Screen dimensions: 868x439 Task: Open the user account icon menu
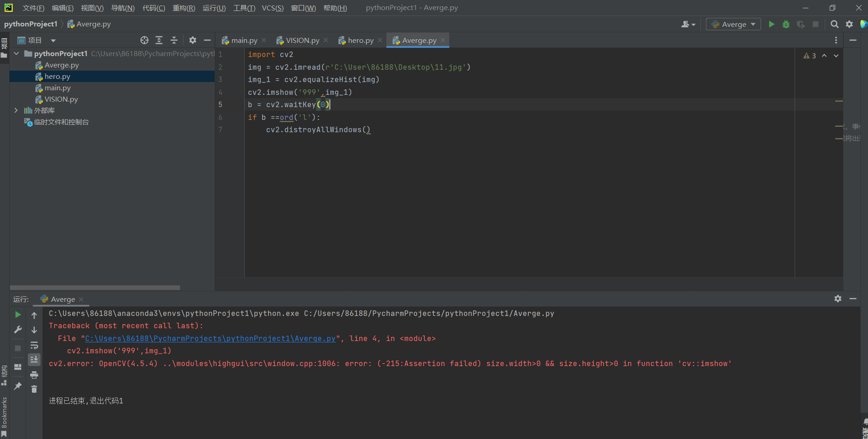[688, 24]
